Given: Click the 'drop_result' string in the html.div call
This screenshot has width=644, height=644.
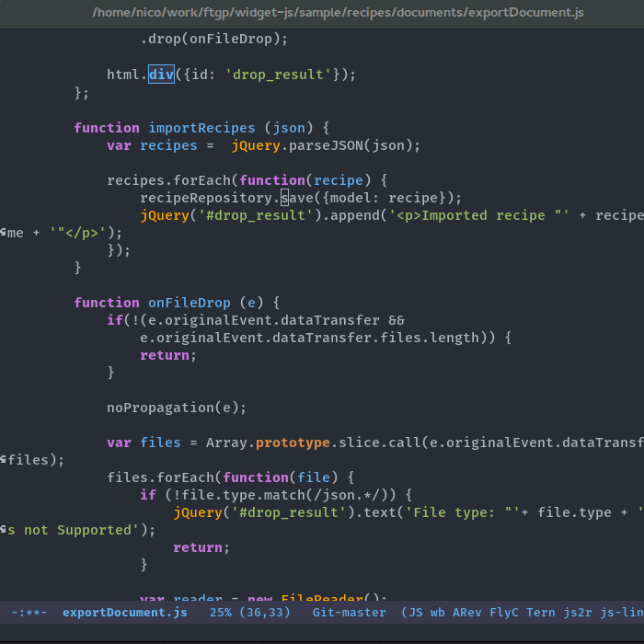Looking at the screenshot, I should [x=278, y=75].
